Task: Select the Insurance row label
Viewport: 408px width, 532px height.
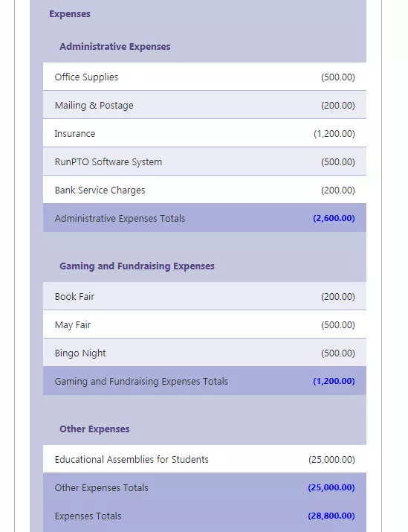Action: coord(75,134)
